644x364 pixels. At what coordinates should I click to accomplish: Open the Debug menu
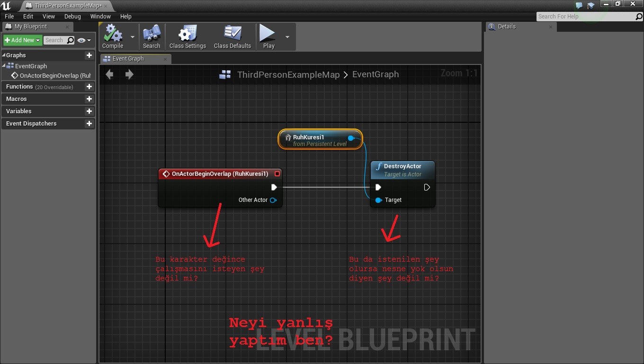(x=73, y=17)
